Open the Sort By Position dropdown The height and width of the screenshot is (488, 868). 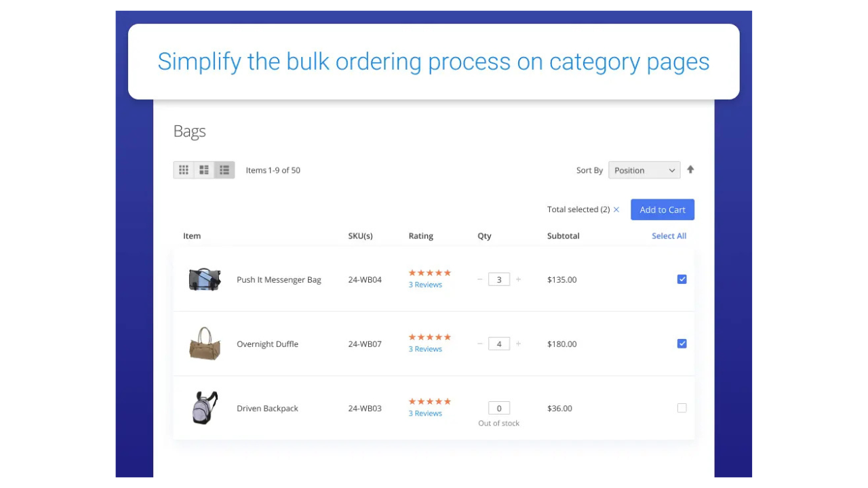[x=644, y=170]
